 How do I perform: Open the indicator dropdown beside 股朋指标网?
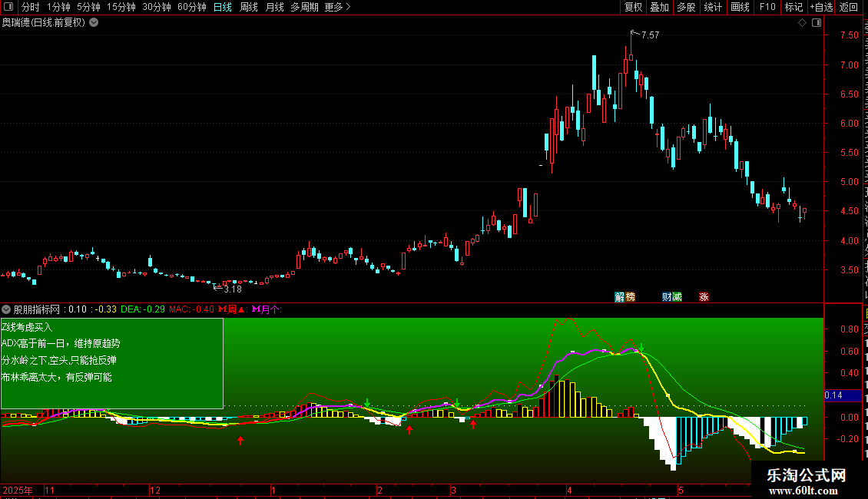click(x=6, y=309)
